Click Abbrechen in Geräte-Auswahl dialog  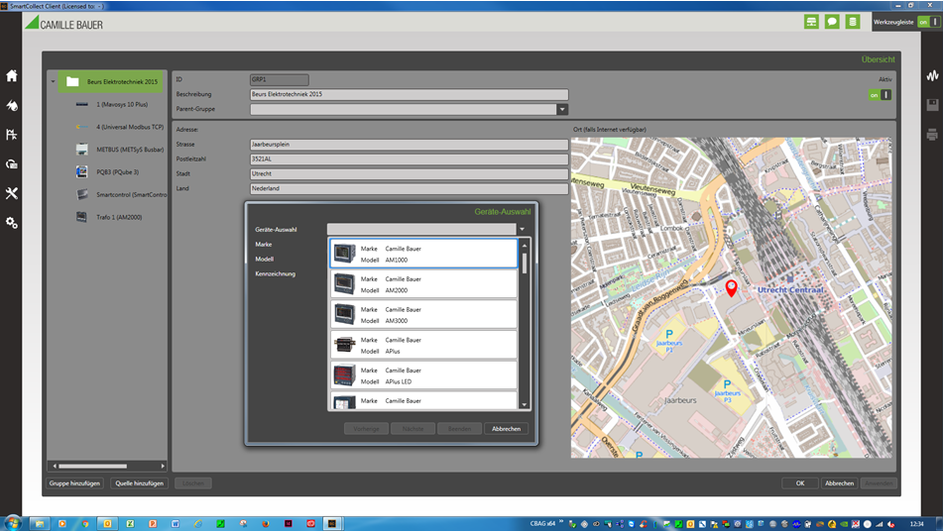pos(506,429)
